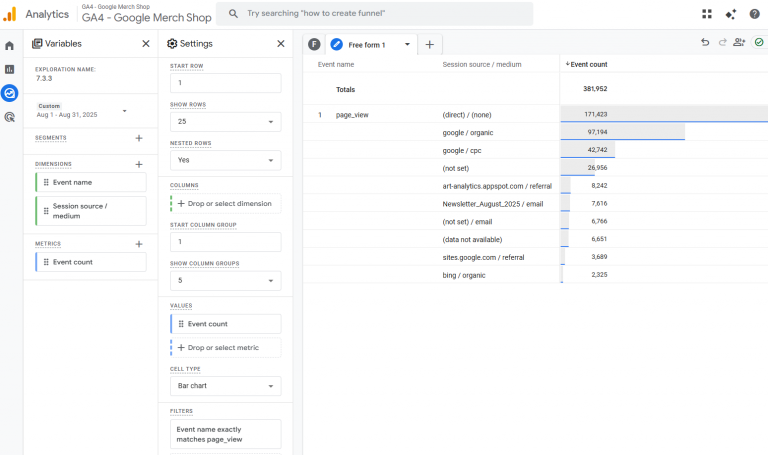The width and height of the screenshot is (768, 455).
Task: Add a new exploration tab
Action: point(429,45)
